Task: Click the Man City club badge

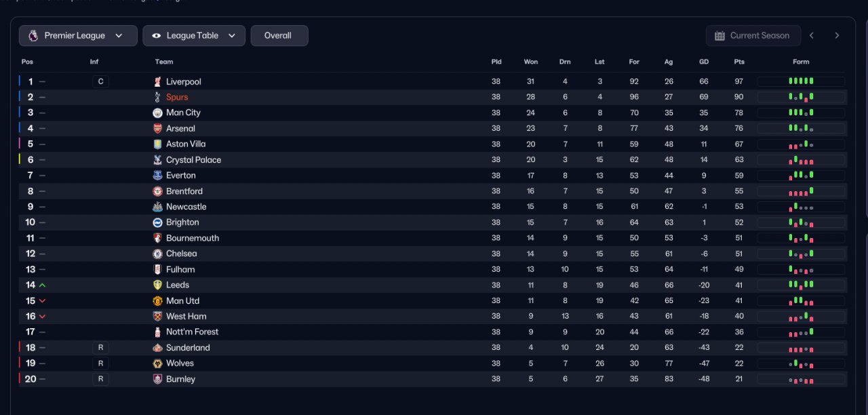Action: point(157,113)
